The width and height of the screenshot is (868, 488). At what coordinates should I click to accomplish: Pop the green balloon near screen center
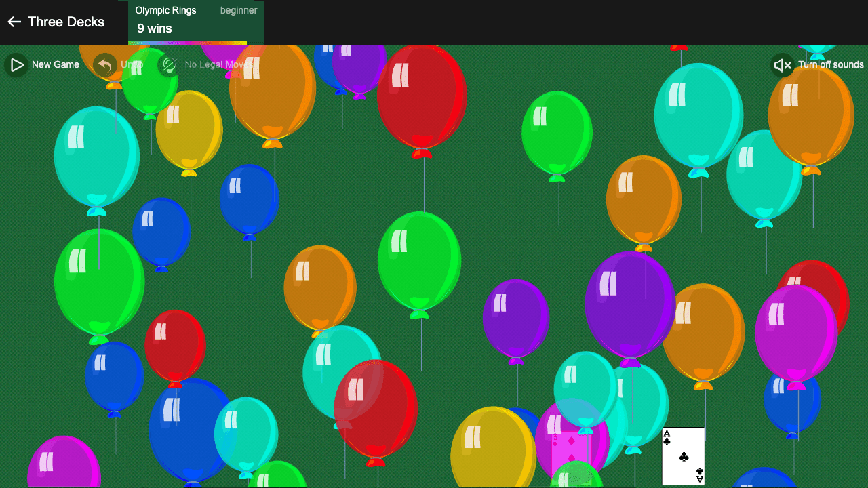click(419, 261)
